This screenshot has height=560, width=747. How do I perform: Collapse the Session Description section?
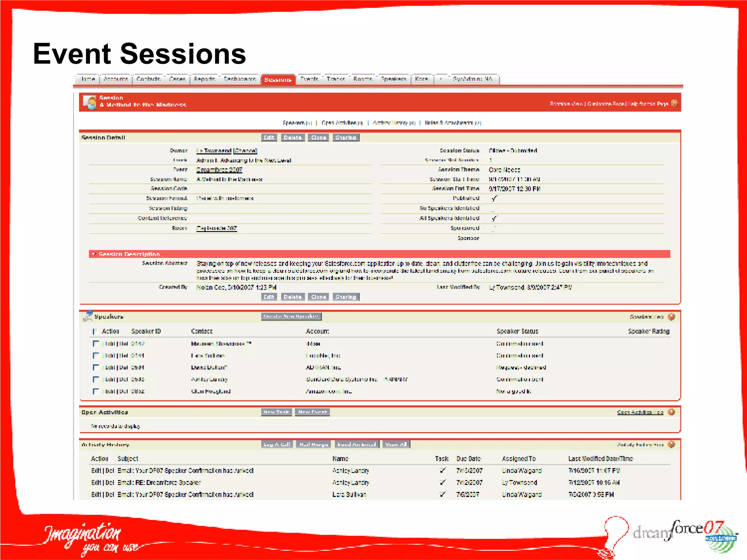[x=94, y=254]
